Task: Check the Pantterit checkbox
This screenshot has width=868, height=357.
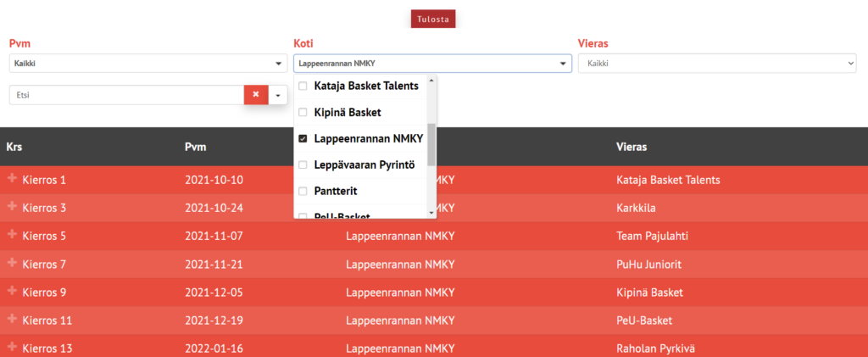Action: 303,191
